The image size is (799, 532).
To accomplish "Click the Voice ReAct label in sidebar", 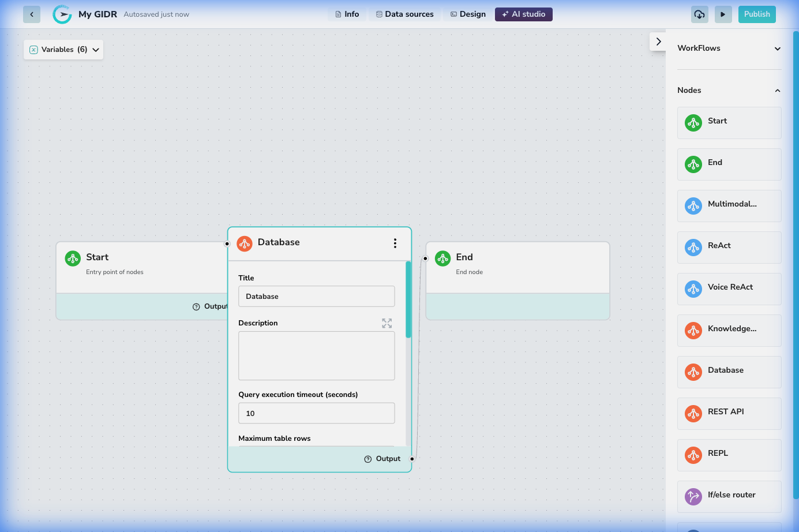I will 730,287.
